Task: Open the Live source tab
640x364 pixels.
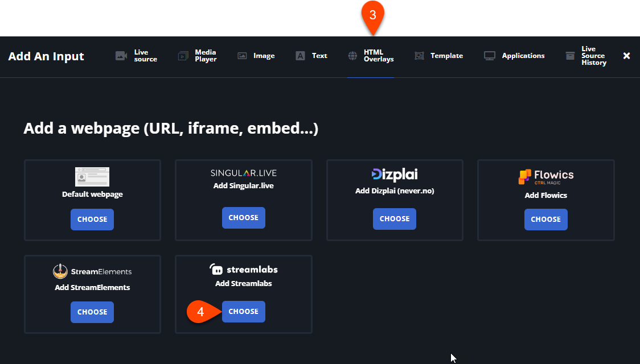Action: [x=136, y=56]
